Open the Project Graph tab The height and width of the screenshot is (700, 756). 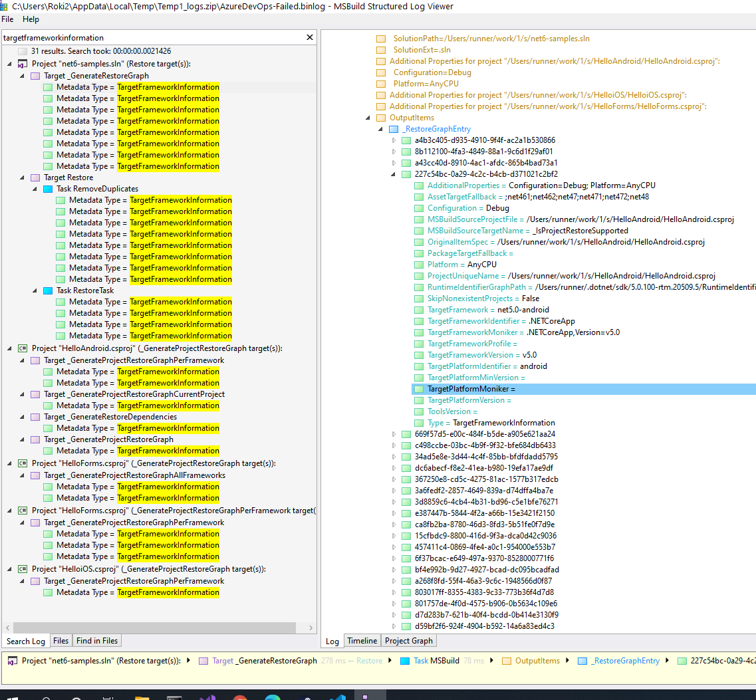409,641
